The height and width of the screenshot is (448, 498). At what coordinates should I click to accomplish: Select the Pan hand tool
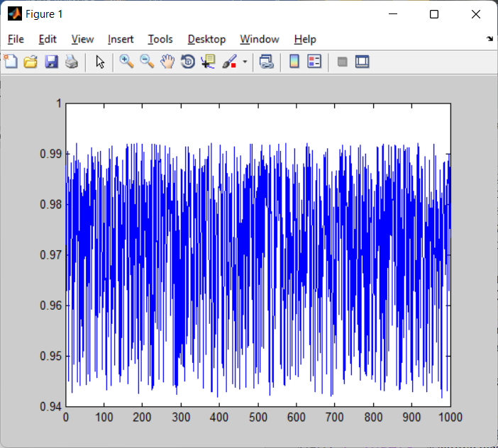tap(167, 62)
